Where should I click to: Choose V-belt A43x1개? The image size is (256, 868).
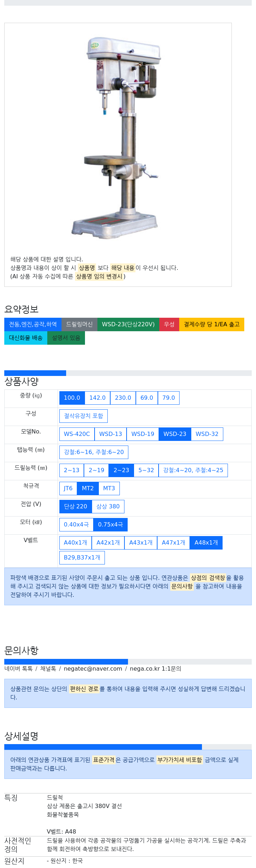pos(141,542)
